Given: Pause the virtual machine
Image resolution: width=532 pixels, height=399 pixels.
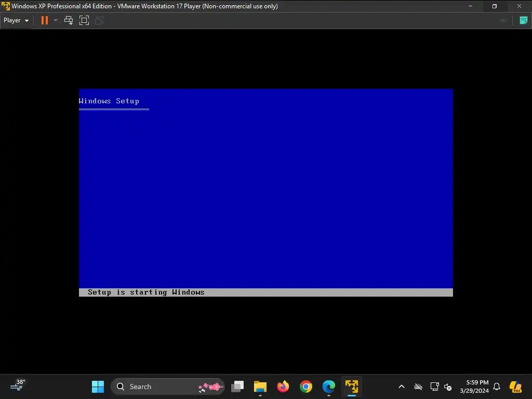Looking at the screenshot, I should [x=45, y=20].
